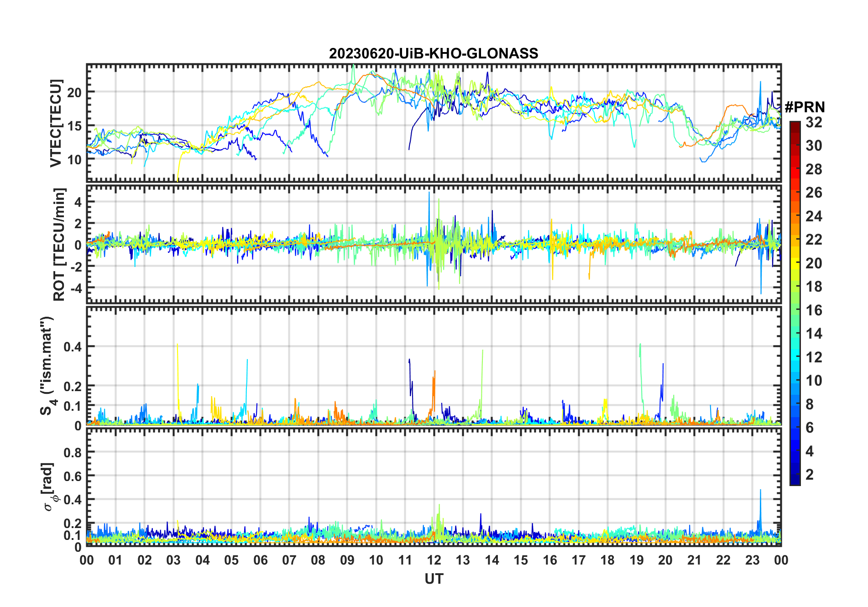Click the PRN colorbar strip
868x607 pixels.
point(795,303)
